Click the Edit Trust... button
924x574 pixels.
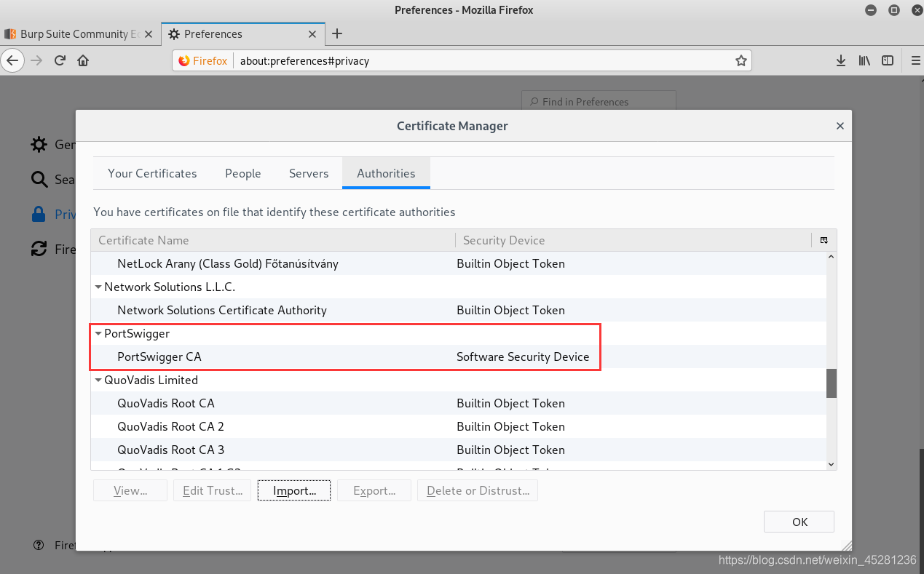pyautogui.click(x=213, y=490)
